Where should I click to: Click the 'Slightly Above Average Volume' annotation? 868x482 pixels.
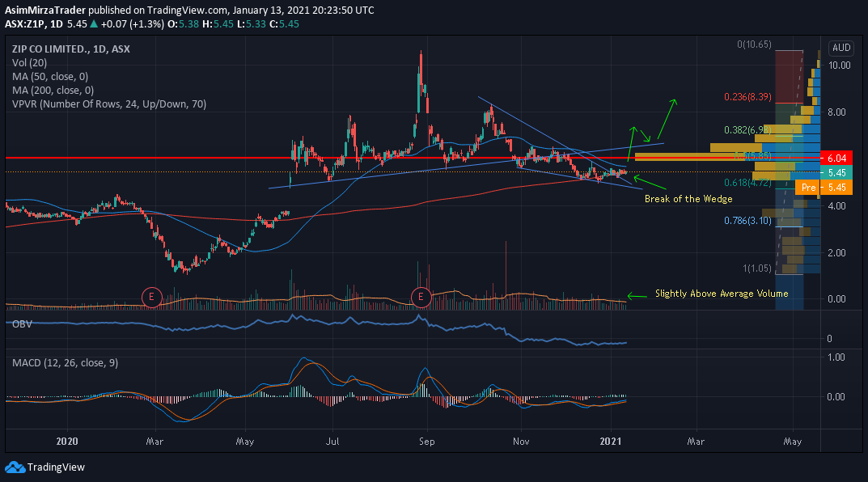[722, 294]
